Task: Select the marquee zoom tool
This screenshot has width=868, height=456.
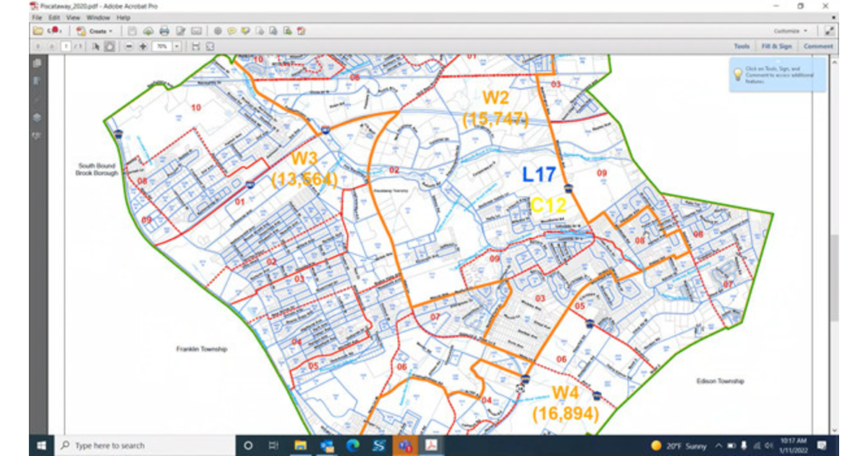Action: tap(109, 46)
